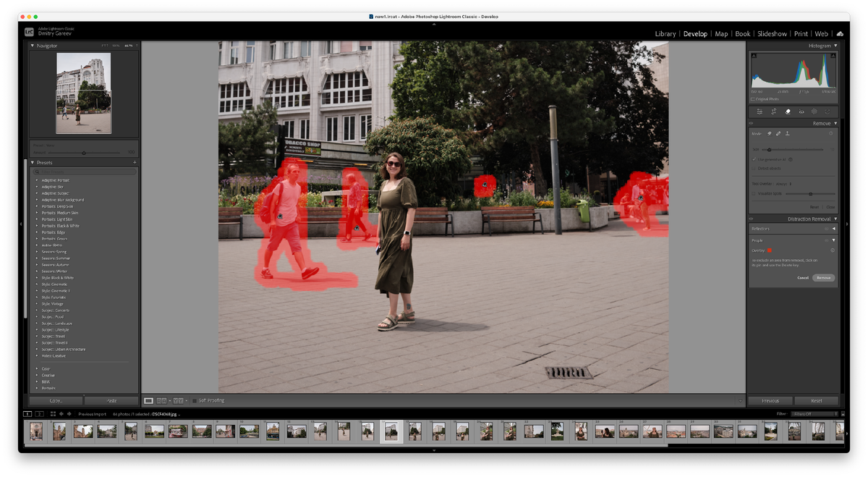Select the Red Eye correction tool icon
The height and width of the screenshot is (477, 868).
pos(801,111)
